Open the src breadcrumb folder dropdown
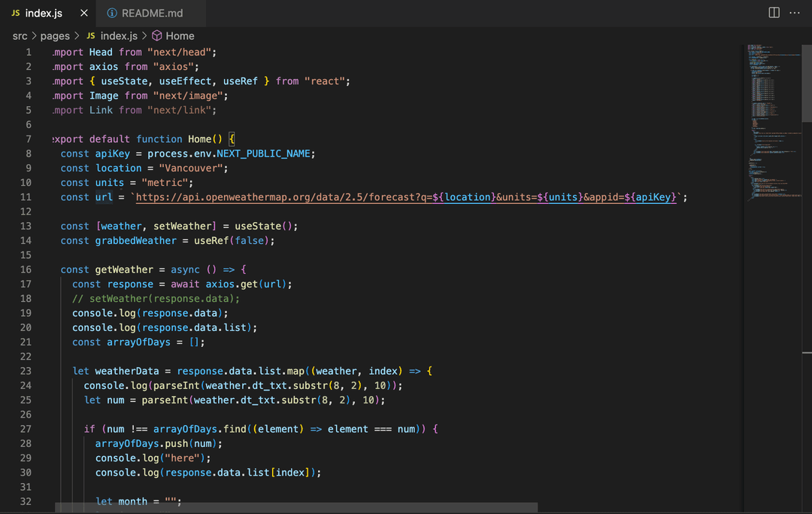 (20, 36)
